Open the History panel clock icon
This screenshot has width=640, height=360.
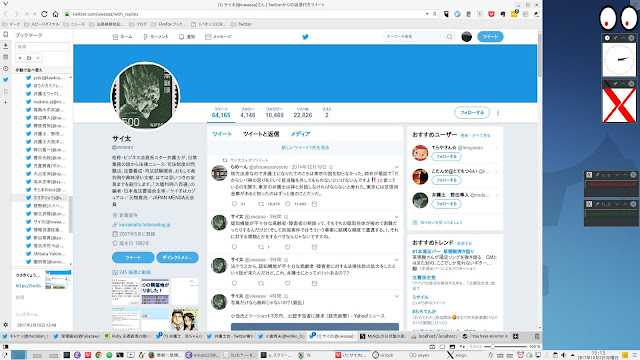point(5,69)
